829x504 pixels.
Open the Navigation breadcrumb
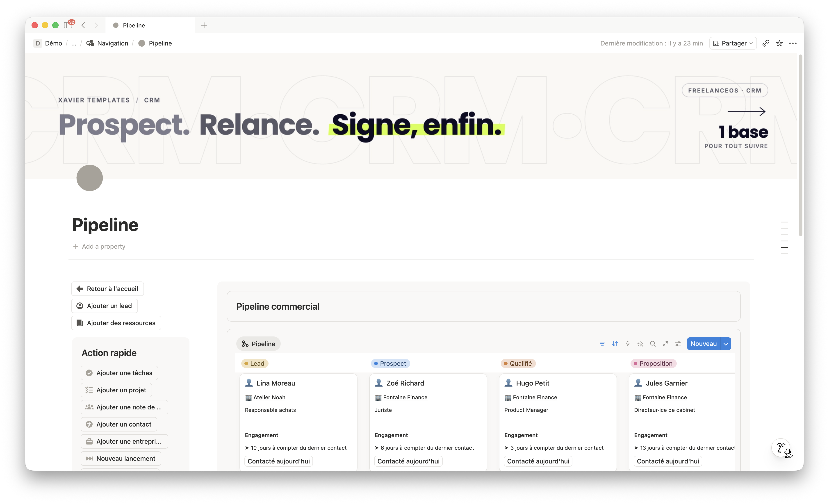pyautogui.click(x=107, y=43)
